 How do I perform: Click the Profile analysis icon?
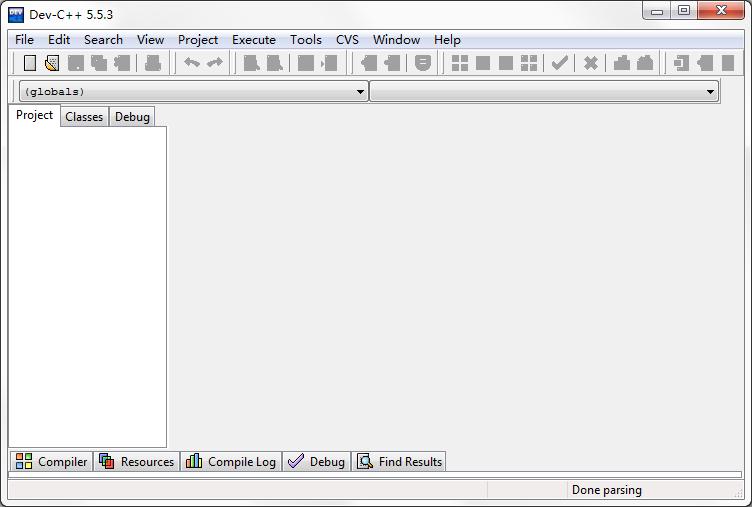[622, 63]
